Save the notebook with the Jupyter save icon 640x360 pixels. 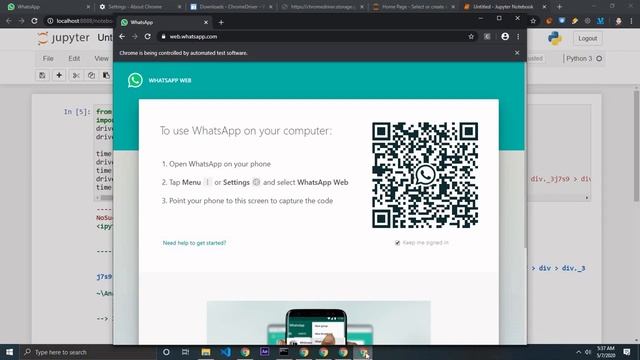(x=42, y=76)
